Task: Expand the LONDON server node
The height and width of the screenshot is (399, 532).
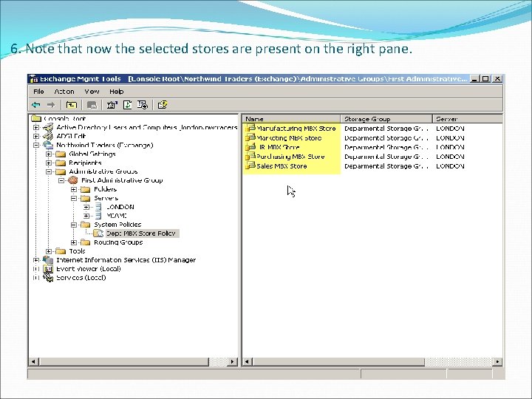Action: pyautogui.click(x=86, y=207)
